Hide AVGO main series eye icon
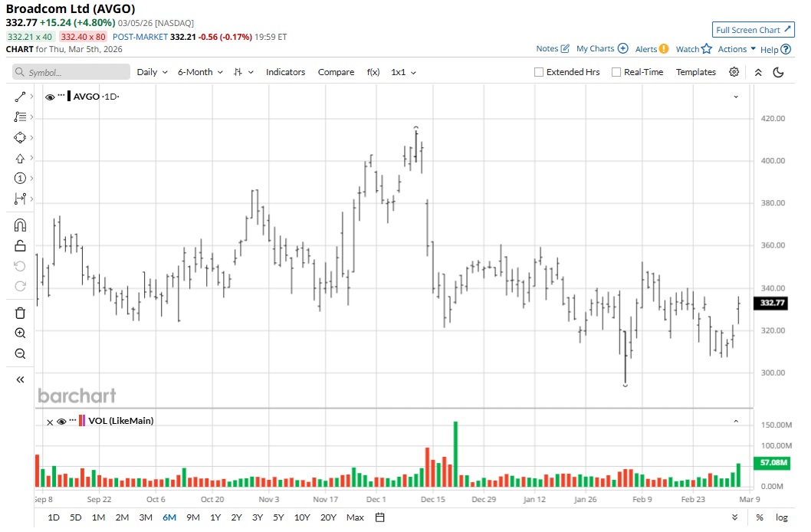Screen dimensions: 811x532 tap(50, 97)
